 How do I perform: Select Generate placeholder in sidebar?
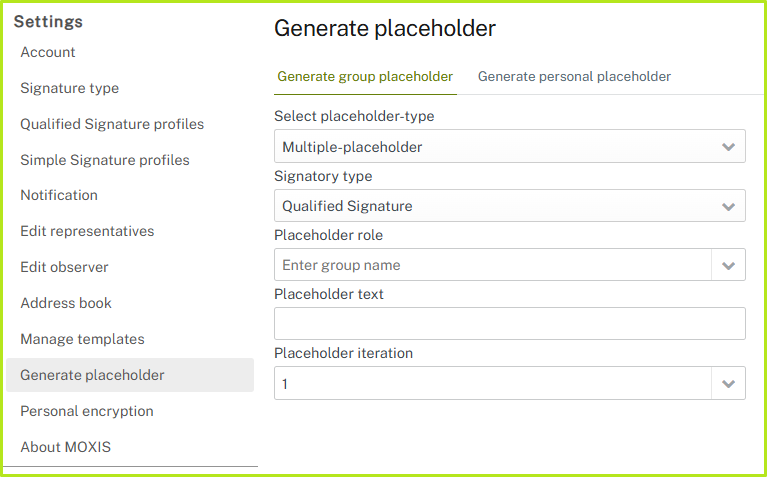tap(92, 375)
